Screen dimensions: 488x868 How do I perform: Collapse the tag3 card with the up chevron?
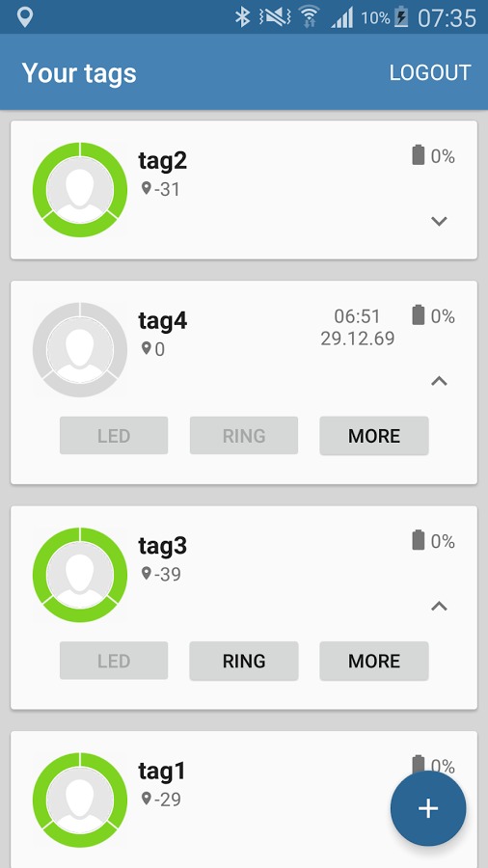coord(439,607)
